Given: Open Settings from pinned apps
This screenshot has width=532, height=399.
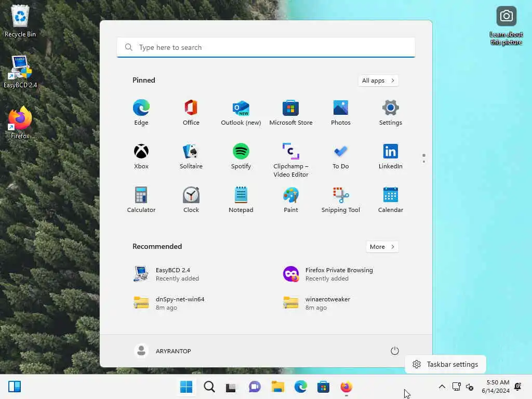Looking at the screenshot, I should click(391, 113).
